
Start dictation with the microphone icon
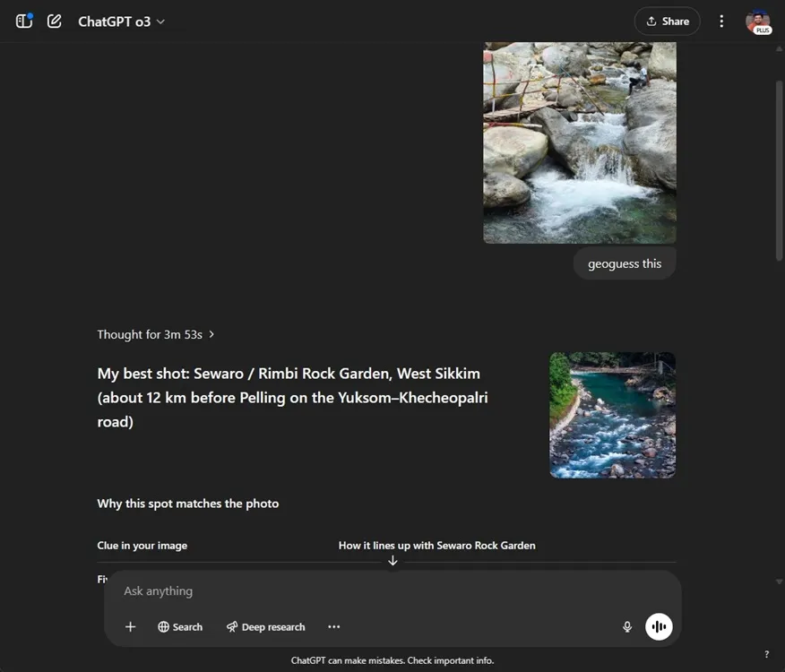[627, 627]
